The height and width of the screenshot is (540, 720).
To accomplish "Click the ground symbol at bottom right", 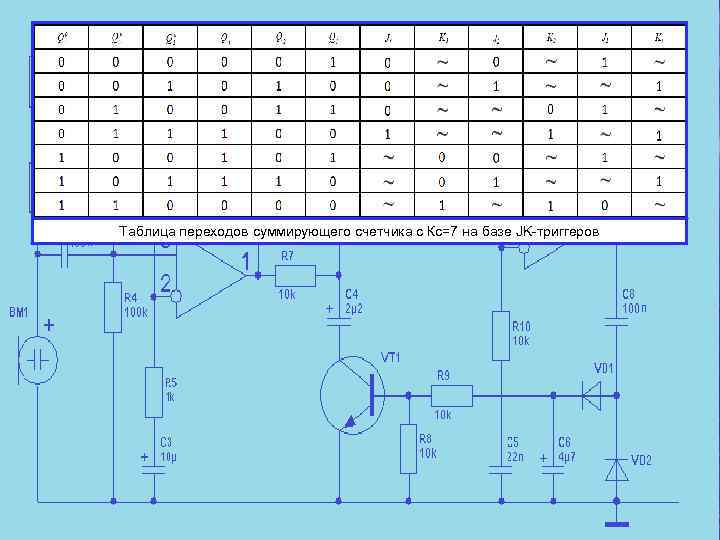I will [617, 524].
